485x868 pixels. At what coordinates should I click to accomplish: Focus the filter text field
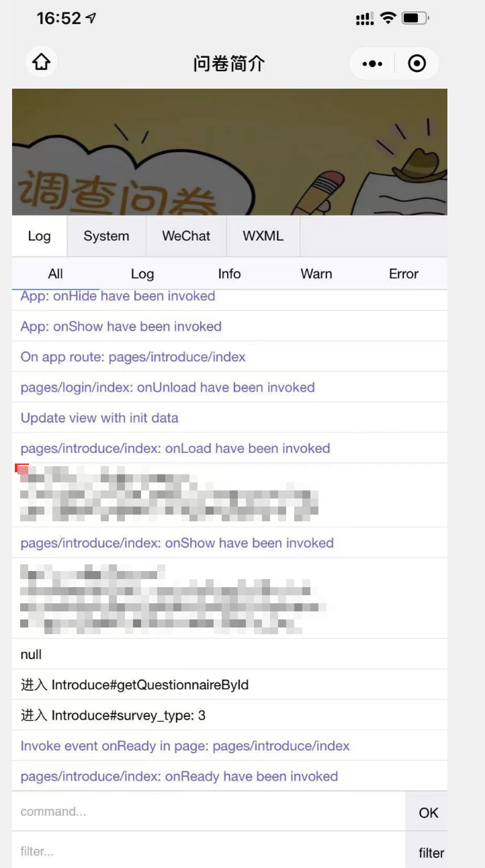[x=208, y=851]
